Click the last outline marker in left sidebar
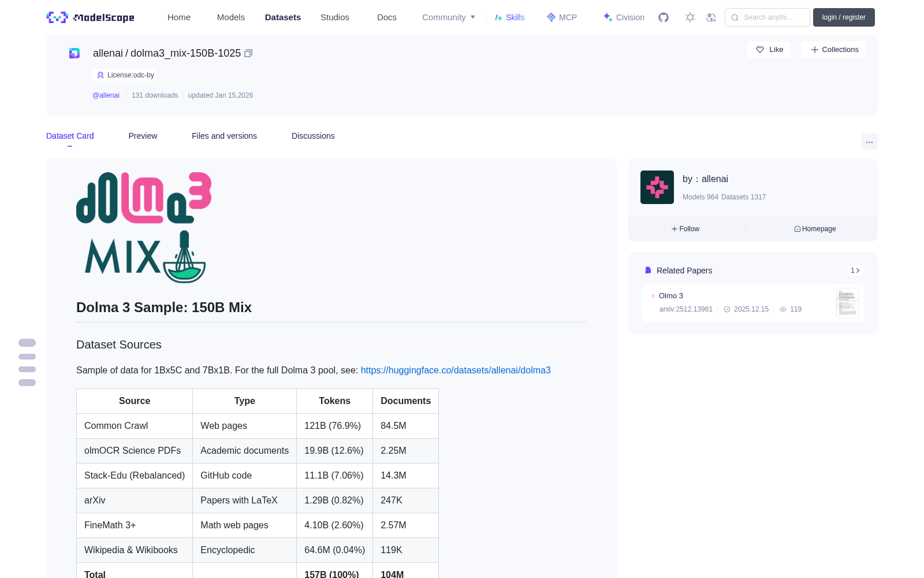924x578 pixels. (27, 383)
